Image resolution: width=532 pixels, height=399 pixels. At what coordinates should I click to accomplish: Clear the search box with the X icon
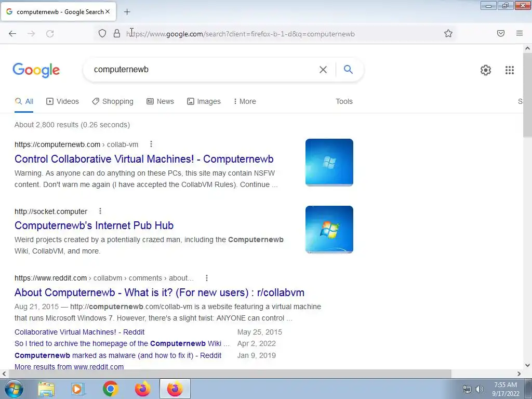click(x=323, y=70)
